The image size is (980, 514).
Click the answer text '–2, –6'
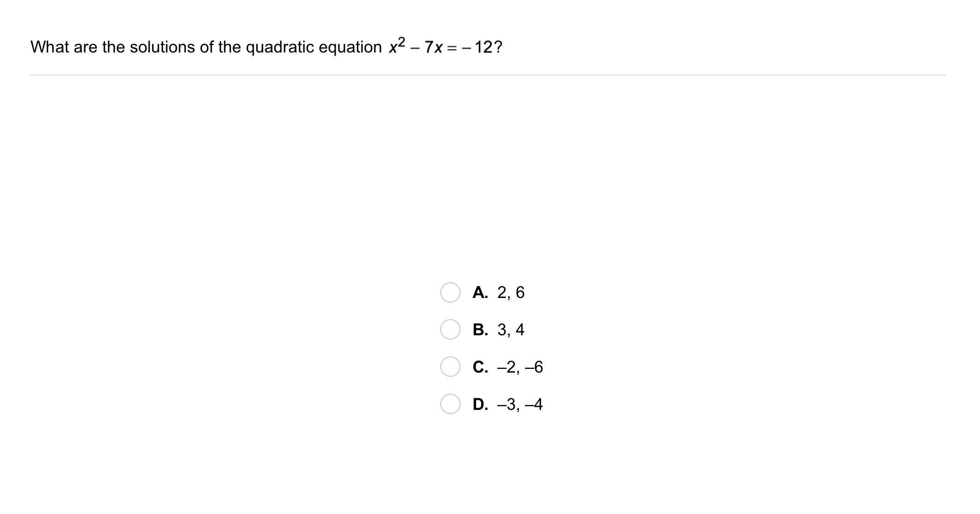pyautogui.click(x=520, y=367)
